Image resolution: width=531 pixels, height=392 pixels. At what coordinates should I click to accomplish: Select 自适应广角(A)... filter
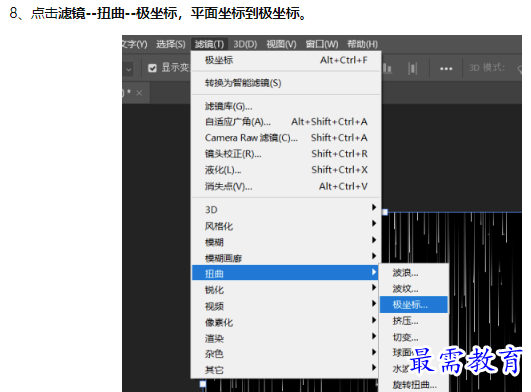click(x=286, y=122)
